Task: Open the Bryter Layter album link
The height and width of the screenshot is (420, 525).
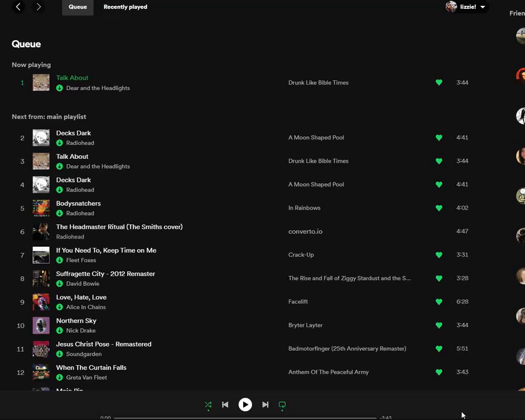Action: [305, 325]
